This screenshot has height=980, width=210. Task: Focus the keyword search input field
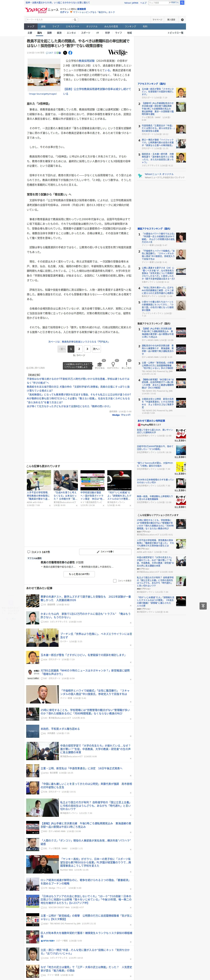(x=49, y=20)
